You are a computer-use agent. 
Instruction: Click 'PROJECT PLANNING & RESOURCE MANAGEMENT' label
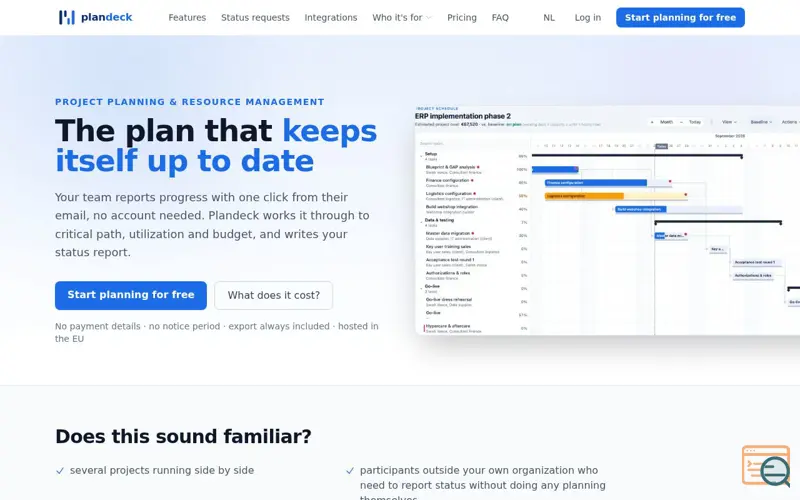pyautogui.click(x=190, y=102)
